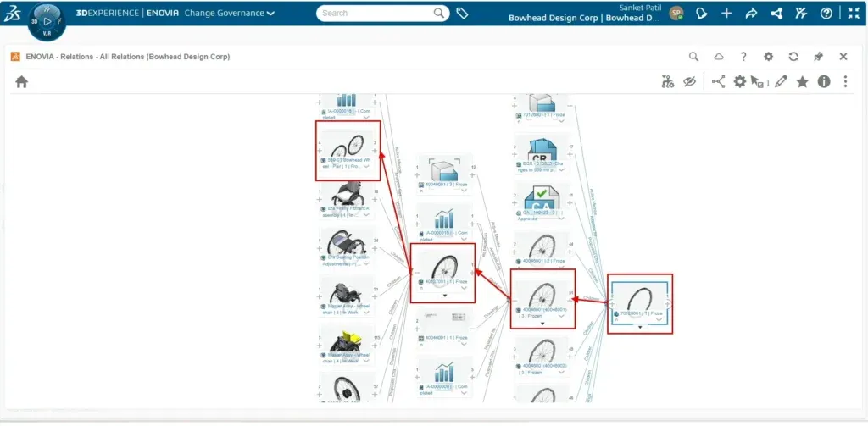The height and width of the screenshot is (426, 868).
Task: Click ENOVIA - Relations - All Relations title
Action: click(x=128, y=57)
